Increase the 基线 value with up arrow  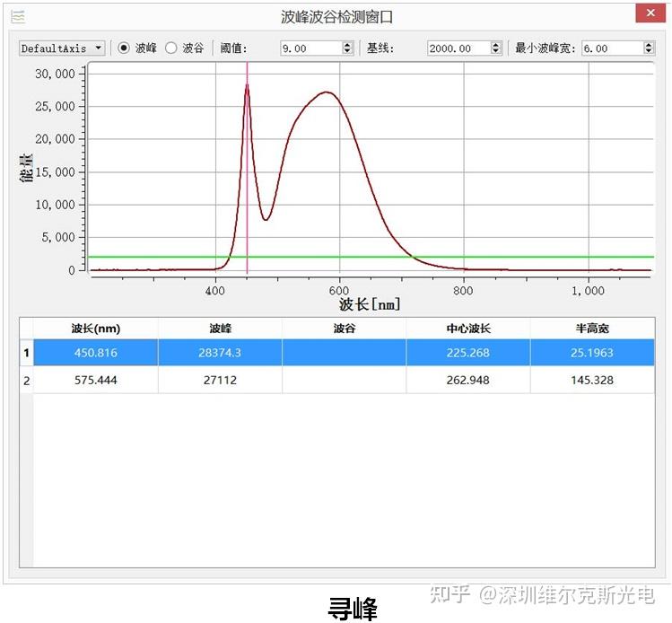(x=496, y=45)
